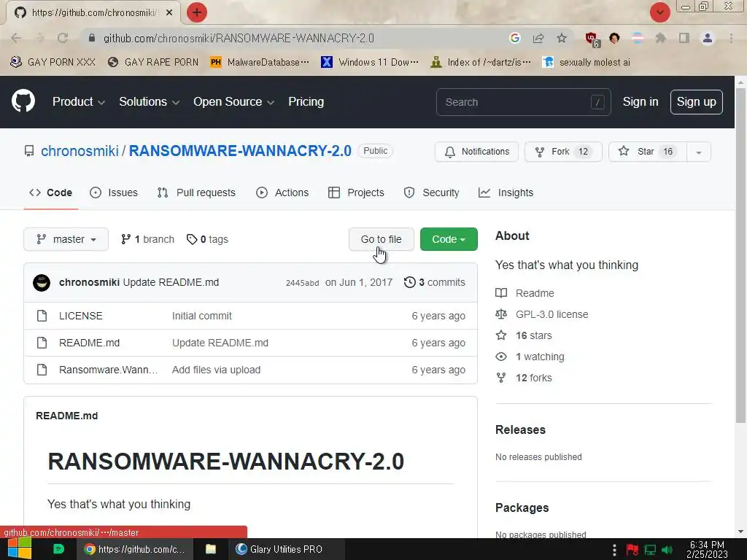Screen dimensions: 747x560
Task: View the 3 commits history
Action: pyautogui.click(x=435, y=282)
